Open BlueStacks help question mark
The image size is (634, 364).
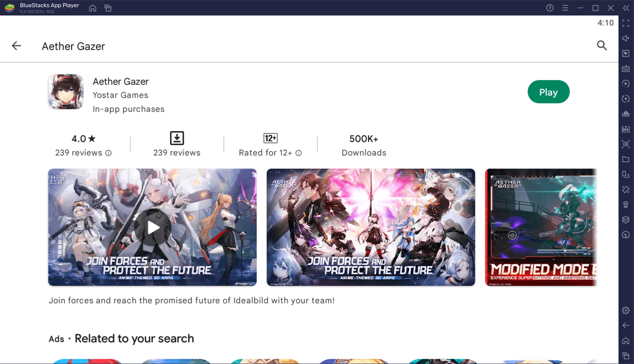[550, 8]
